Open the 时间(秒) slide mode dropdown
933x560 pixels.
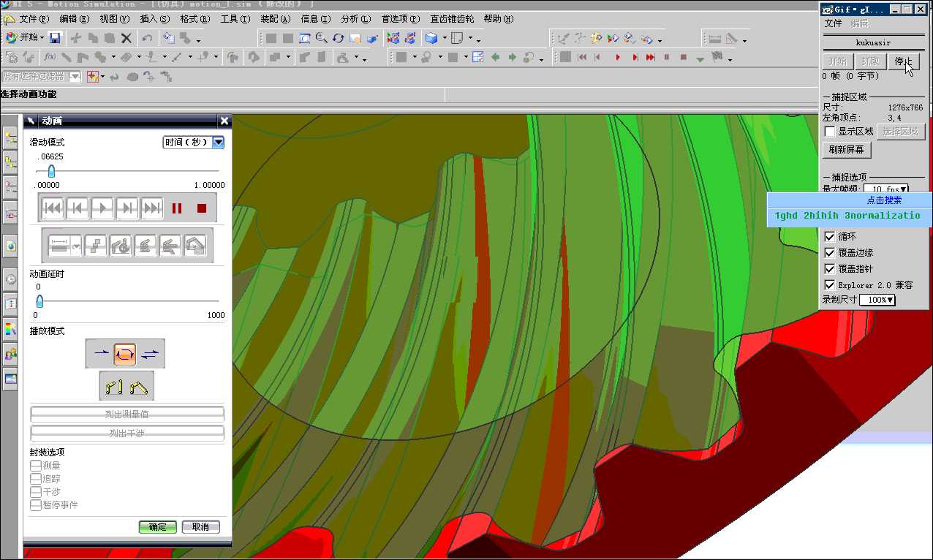tap(193, 143)
